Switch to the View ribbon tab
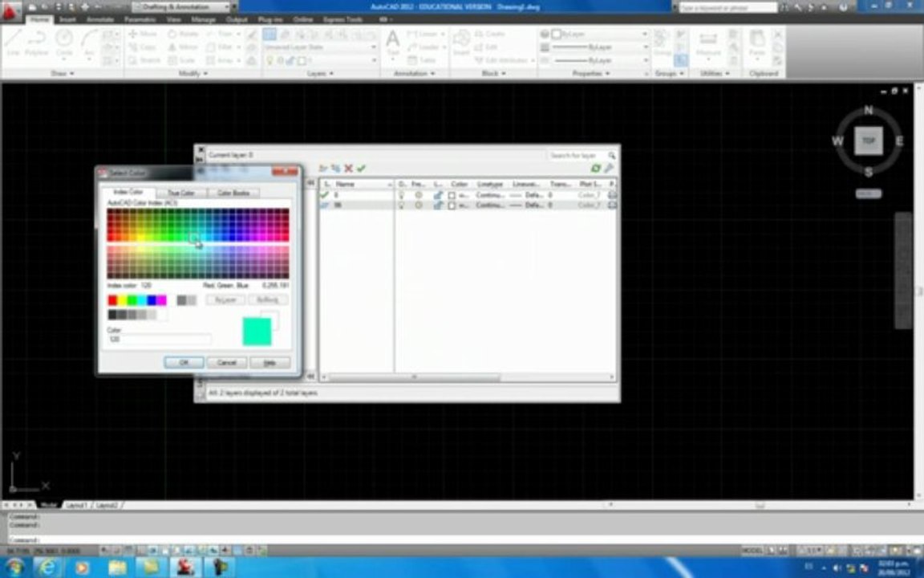The height and width of the screenshot is (578, 924). (x=173, y=19)
